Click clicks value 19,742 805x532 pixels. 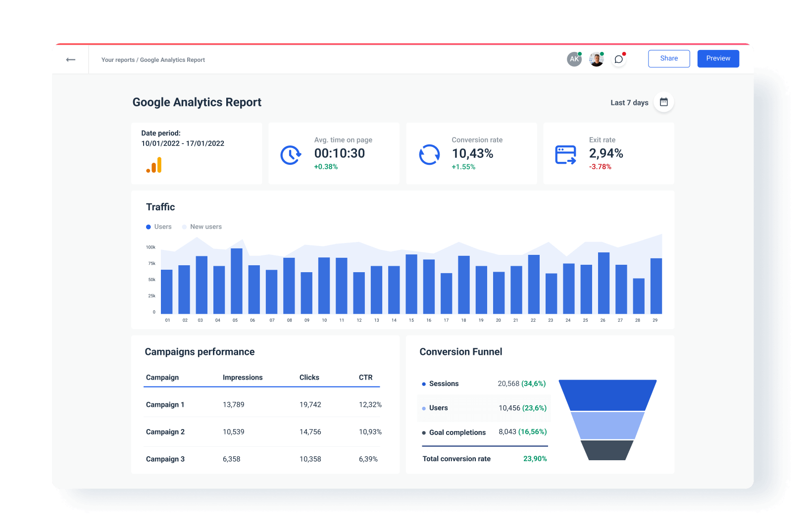click(x=310, y=404)
